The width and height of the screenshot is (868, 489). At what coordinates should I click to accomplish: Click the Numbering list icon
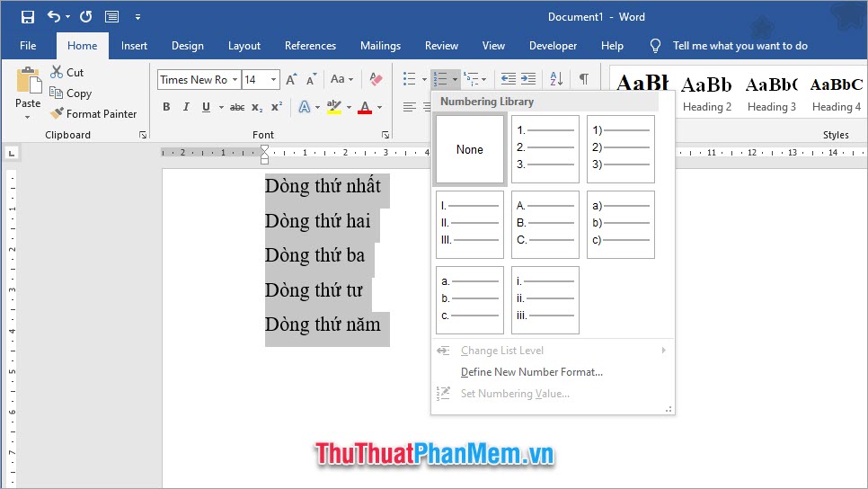[x=440, y=79]
